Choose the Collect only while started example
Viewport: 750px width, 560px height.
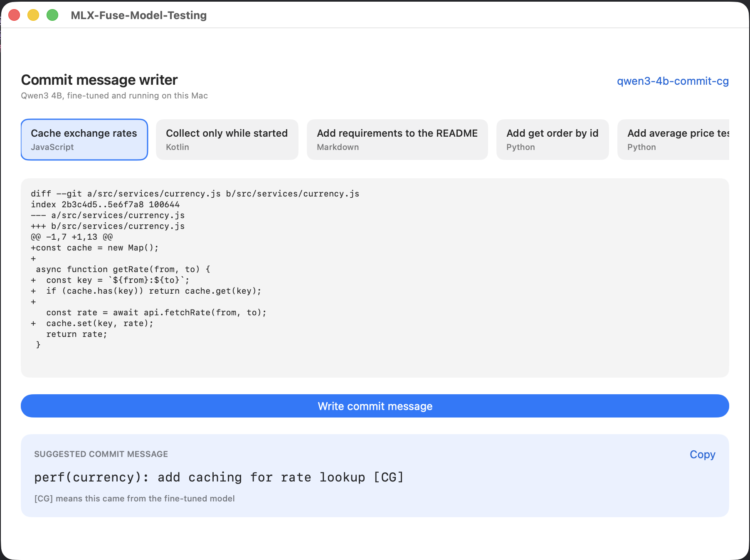227,140
